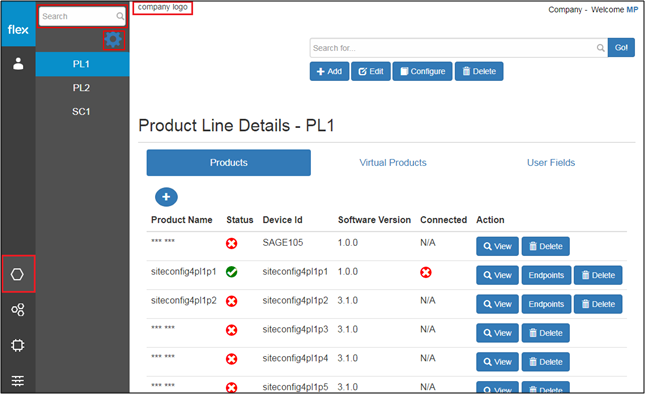
Task: Click the blue gear settings icon
Action: pos(114,40)
